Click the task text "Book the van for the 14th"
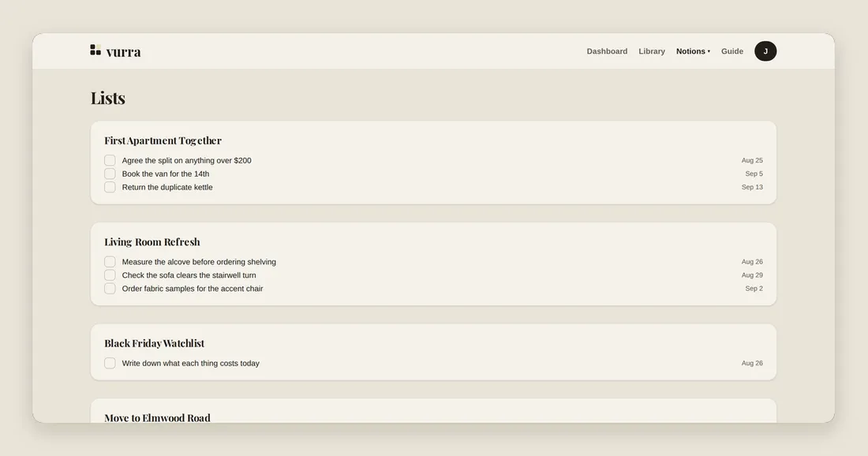This screenshot has height=456, width=868. [x=166, y=174]
